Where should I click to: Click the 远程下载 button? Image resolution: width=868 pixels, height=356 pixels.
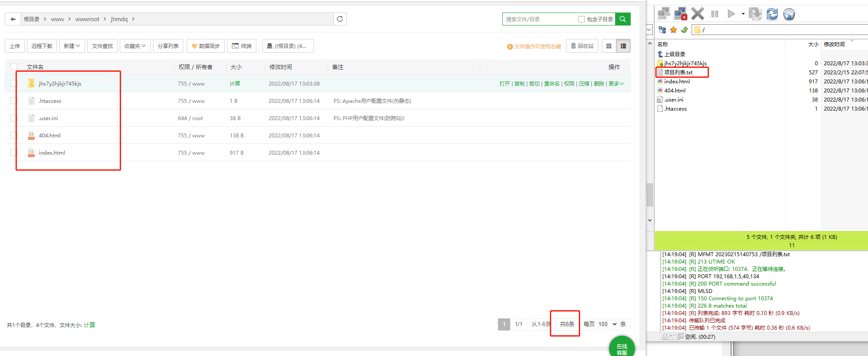point(42,46)
